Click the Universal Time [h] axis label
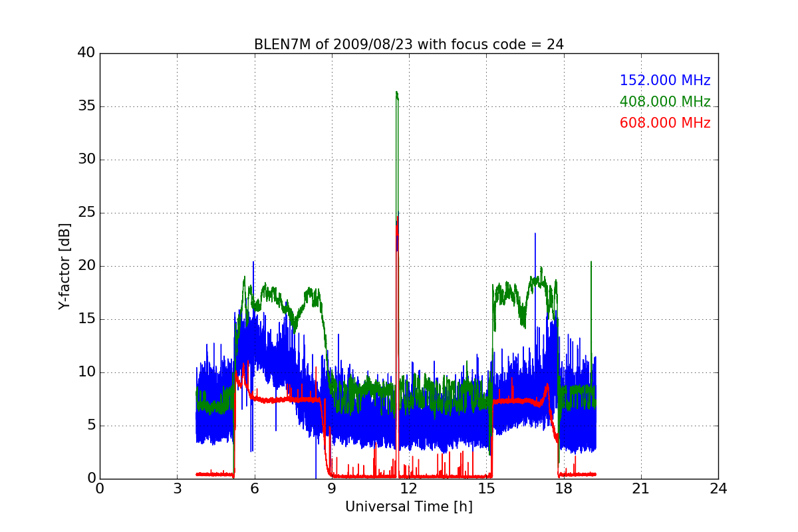The height and width of the screenshot is (532, 798). [409, 507]
